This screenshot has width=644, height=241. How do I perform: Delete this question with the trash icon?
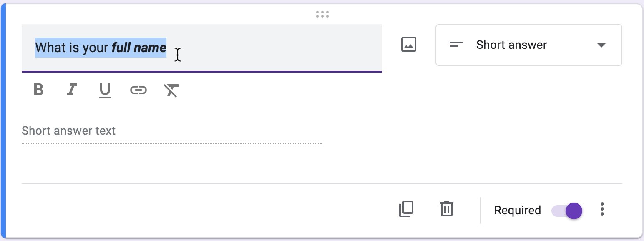pyautogui.click(x=446, y=210)
